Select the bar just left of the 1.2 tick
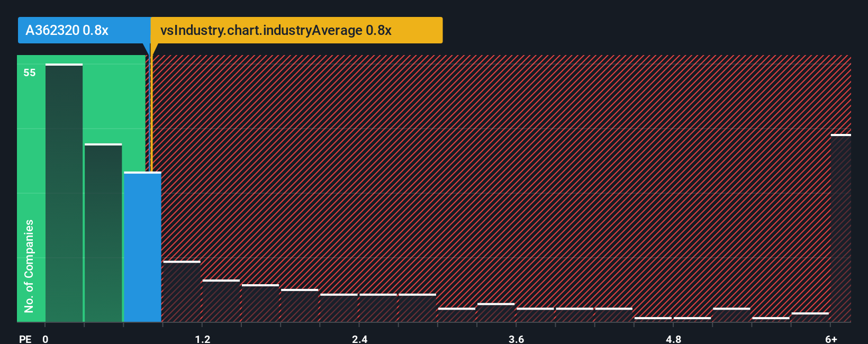868x344 pixels. [182, 292]
